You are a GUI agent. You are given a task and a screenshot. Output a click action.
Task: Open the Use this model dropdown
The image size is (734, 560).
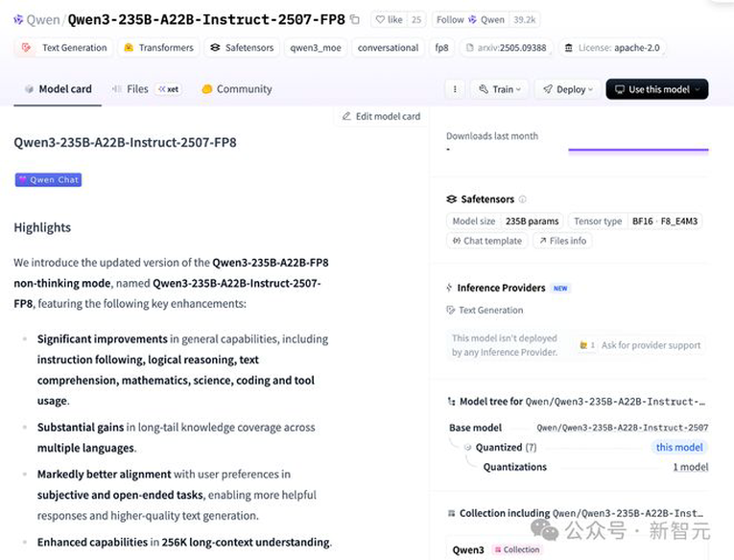656,89
